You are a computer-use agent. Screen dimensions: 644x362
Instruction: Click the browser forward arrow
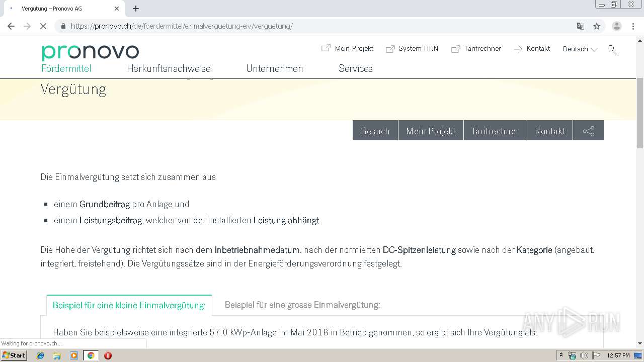pos(27,26)
